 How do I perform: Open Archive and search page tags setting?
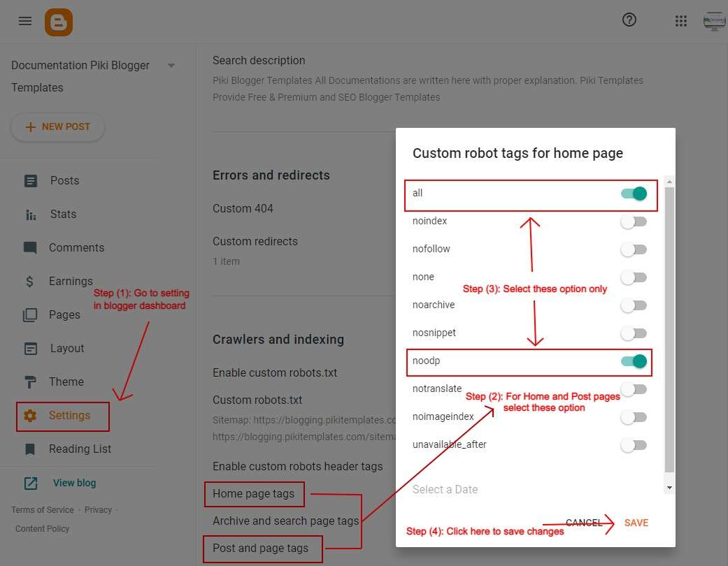(x=285, y=521)
